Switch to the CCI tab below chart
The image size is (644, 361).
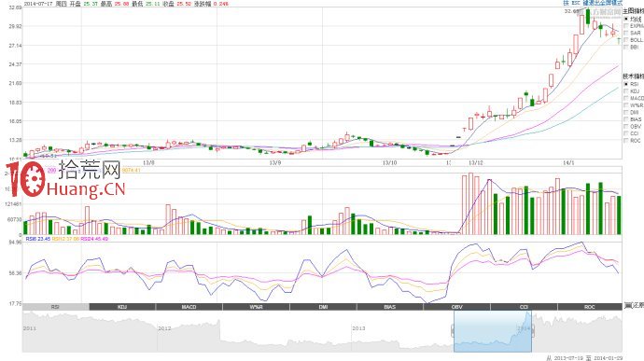[x=525, y=307]
